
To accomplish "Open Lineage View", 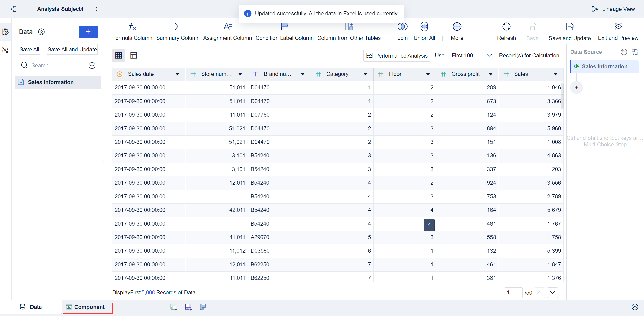I will [x=614, y=9].
